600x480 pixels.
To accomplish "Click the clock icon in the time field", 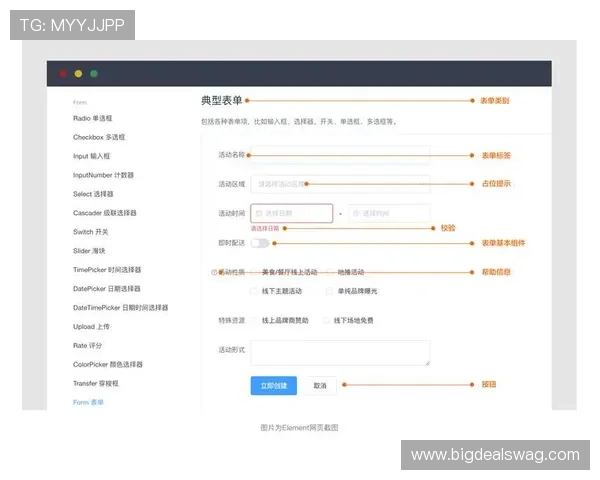I will tap(357, 213).
